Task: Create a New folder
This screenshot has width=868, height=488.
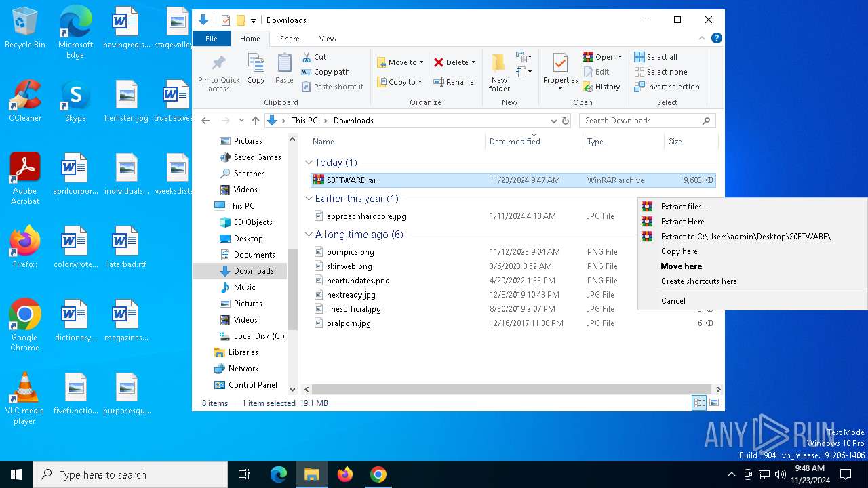Action: point(499,73)
